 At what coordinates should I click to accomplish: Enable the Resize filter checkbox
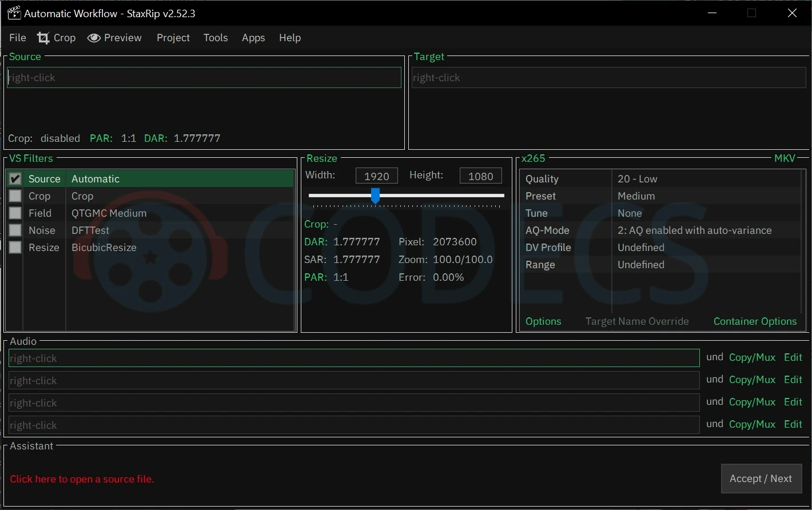point(15,248)
